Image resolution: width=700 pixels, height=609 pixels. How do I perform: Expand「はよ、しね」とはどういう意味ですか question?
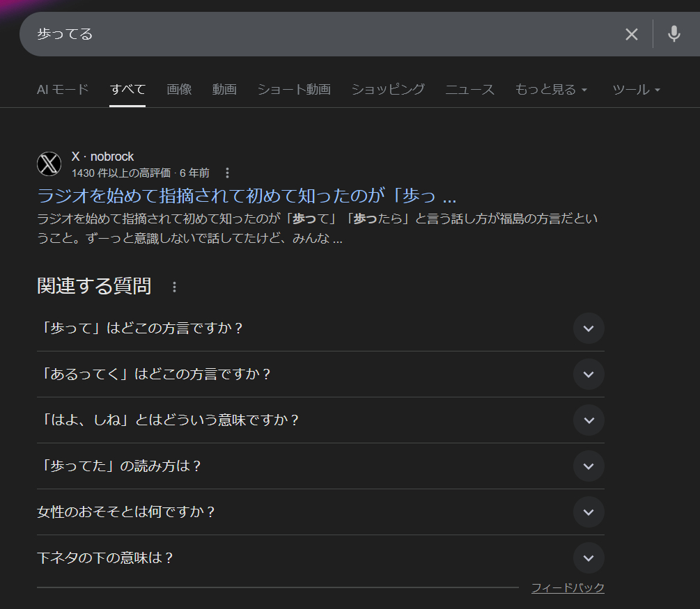589,420
